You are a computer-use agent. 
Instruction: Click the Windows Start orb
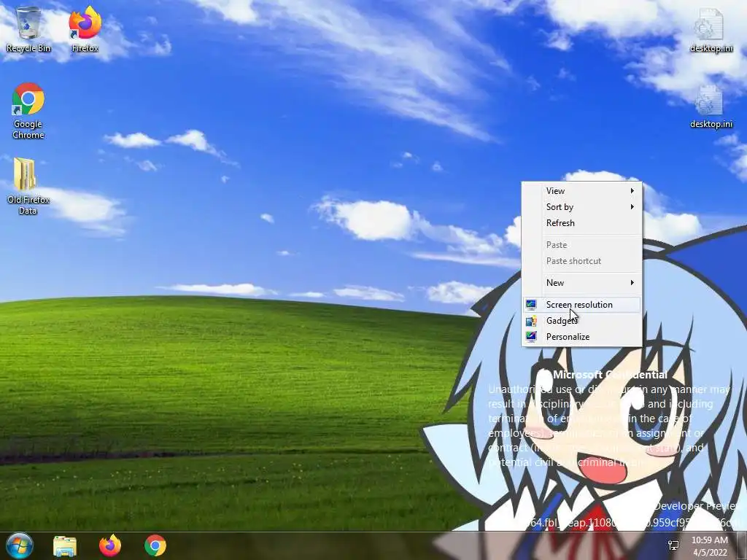coord(20,545)
